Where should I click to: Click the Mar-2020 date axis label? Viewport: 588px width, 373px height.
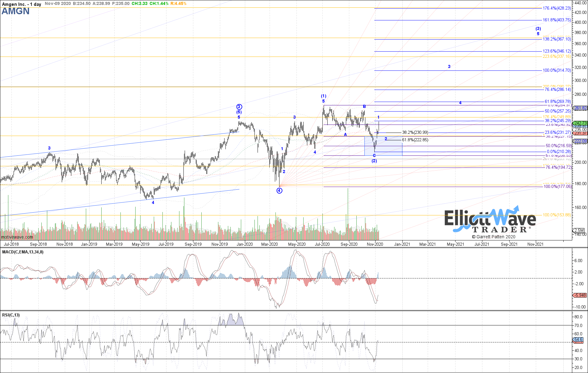pyautogui.click(x=269, y=244)
